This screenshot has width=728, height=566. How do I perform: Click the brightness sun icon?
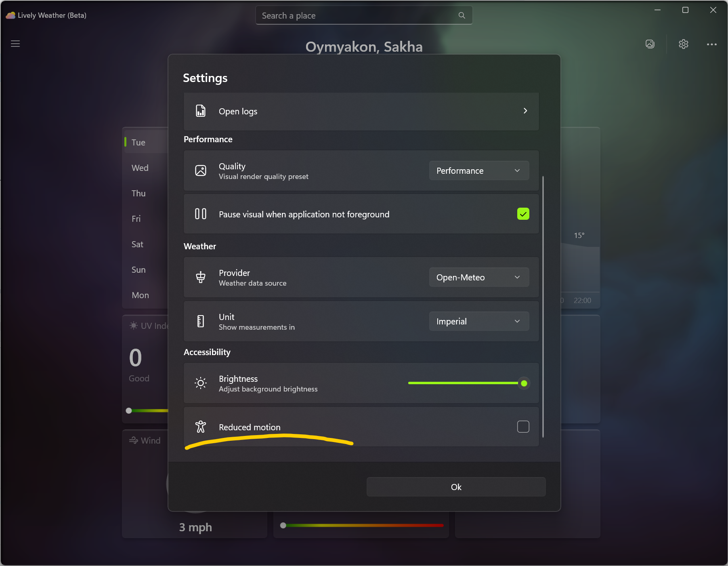[x=201, y=383]
